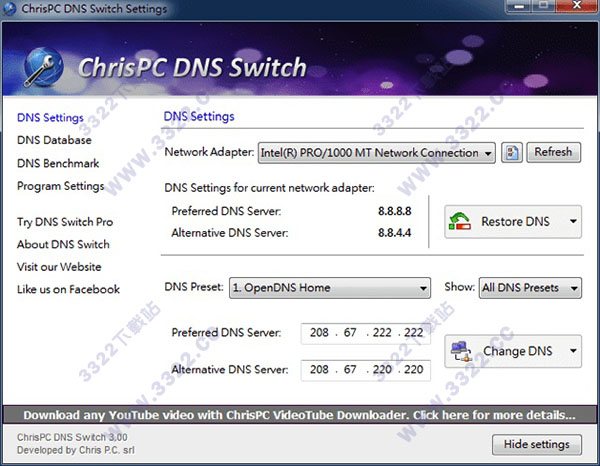Open Program Settings in the sidebar
This screenshot has width=600, height=466.
pyautogui.click(x=60, y=186)
